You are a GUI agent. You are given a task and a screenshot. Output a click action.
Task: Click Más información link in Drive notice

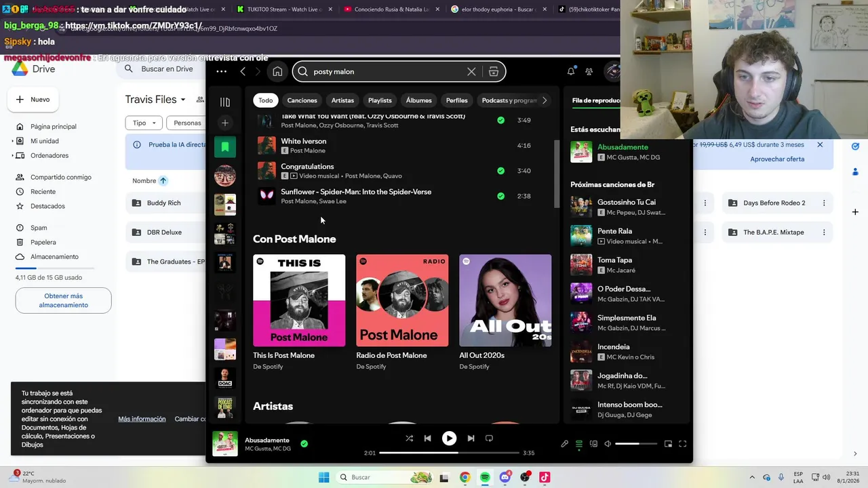(142, 419)
